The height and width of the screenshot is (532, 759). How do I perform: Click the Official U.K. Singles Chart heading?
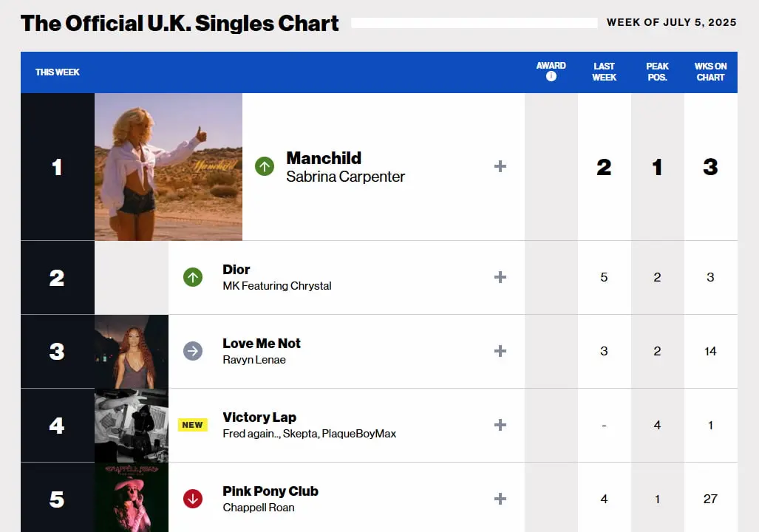point(180,23)
